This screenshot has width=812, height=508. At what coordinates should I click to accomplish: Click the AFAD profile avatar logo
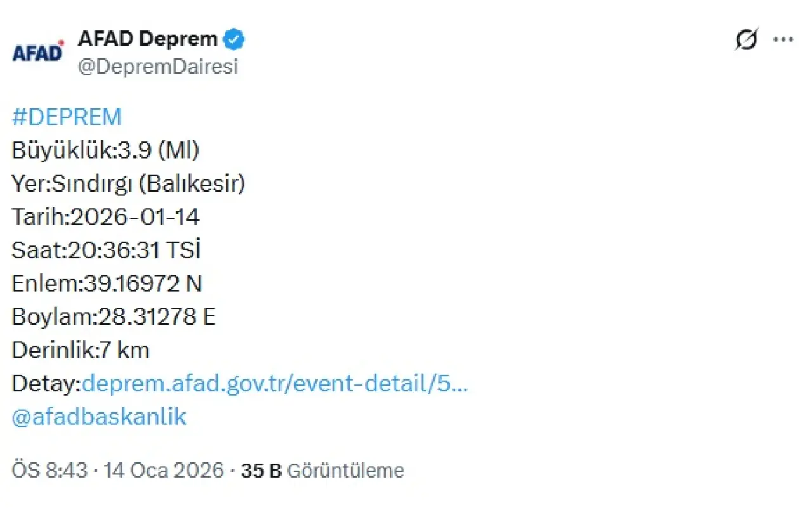(39, 52)
